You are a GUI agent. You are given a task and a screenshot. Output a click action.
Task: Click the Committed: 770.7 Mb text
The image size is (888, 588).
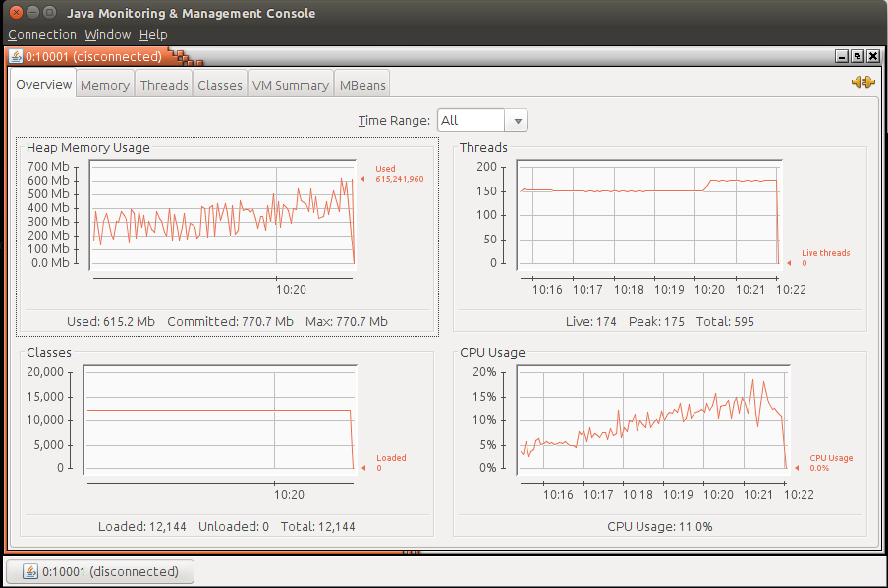pos(231,321)
